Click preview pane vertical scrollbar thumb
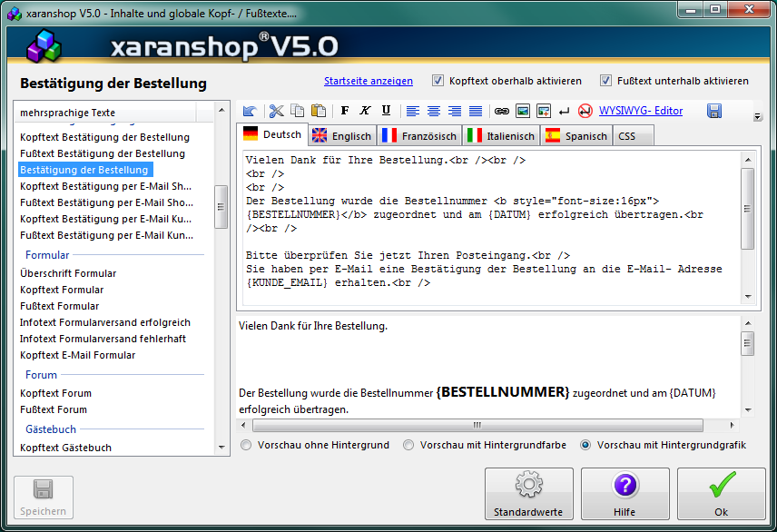777x532 pixels. point(748,343)
